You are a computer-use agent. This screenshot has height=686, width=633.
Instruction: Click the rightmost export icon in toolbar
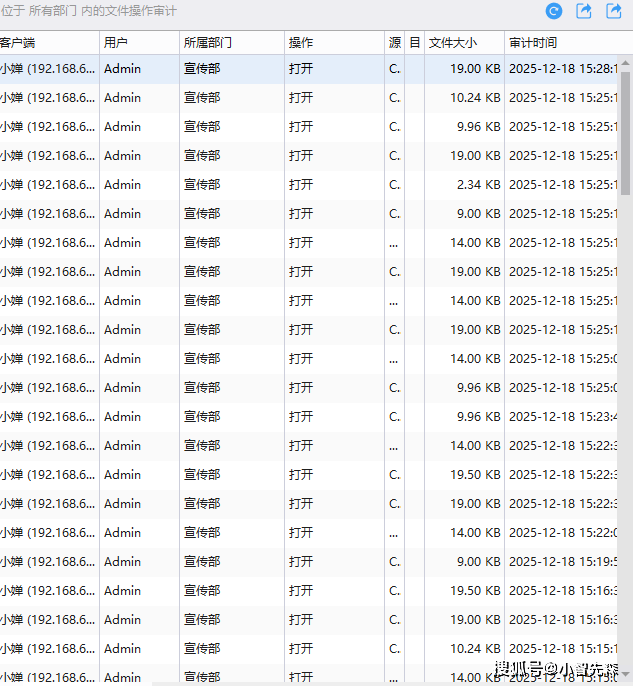click(614, 12)
